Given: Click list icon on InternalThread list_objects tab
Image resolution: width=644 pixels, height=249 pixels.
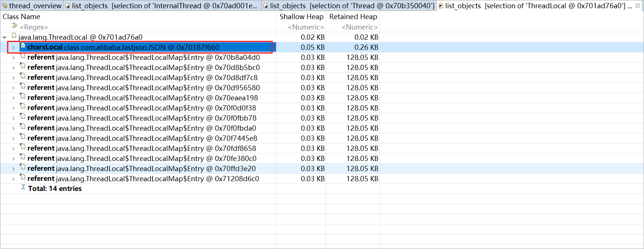Looking at the screenshot, I should [x=68, y=6].
